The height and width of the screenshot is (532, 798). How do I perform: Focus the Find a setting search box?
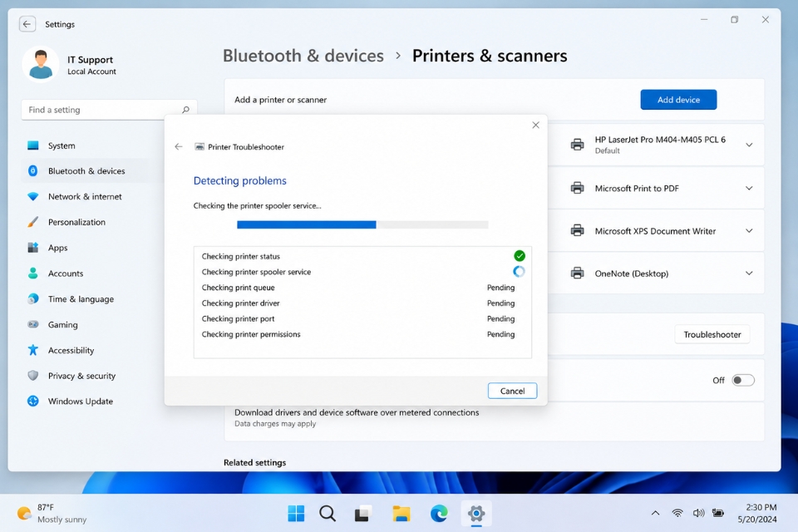coord(109,110)
